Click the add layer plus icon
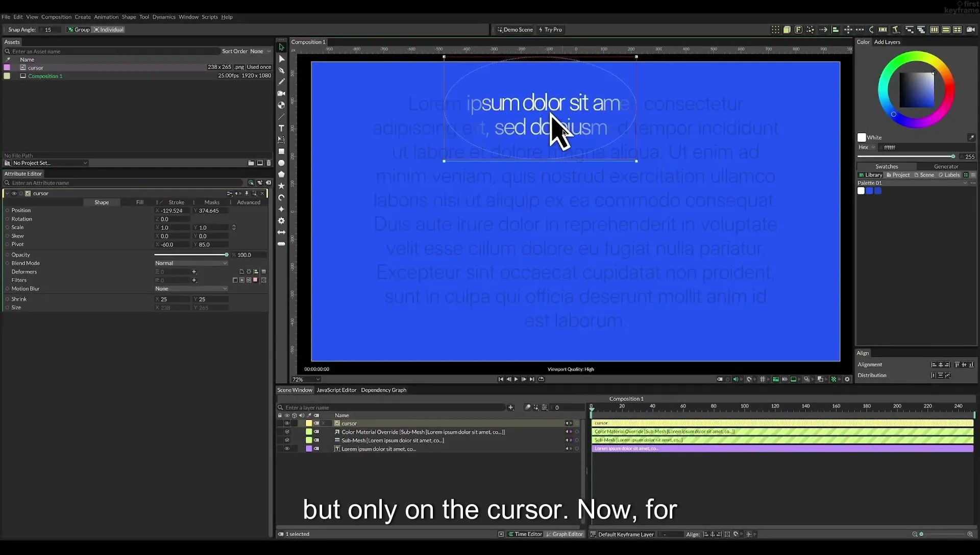The image size is (980, 555). coord(510,407)
